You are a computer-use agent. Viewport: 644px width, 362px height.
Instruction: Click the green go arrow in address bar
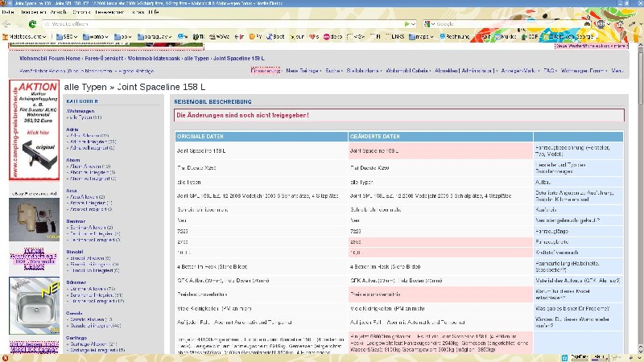(407, 24)
